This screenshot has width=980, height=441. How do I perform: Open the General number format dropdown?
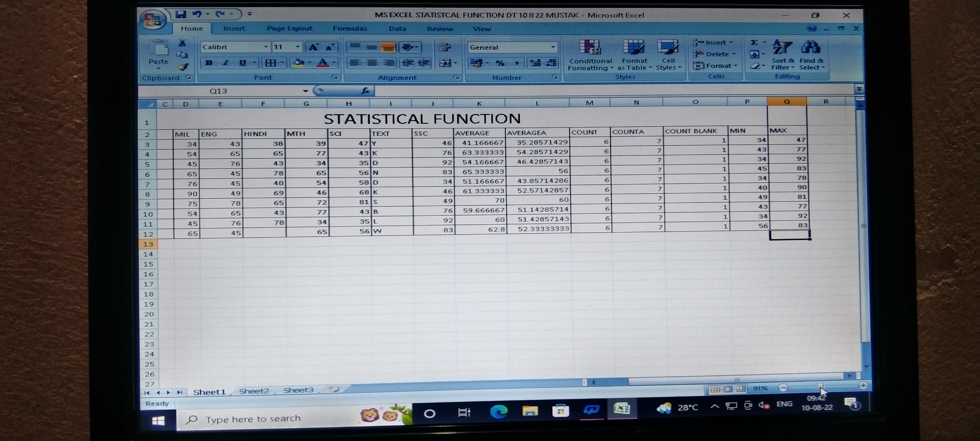pos(553,47)
